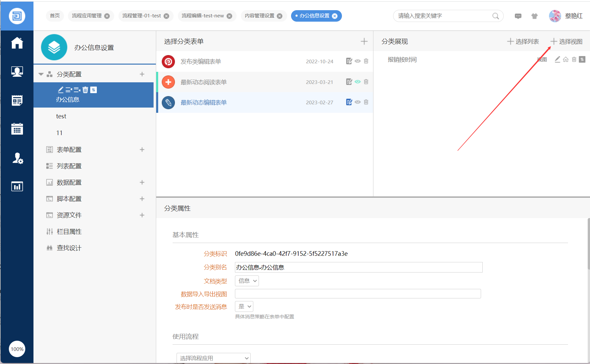This screenshot has height=364, width=590.
Task: Delete the 发布类编辑表单 form via trash icon
Action: coord(366,61)
